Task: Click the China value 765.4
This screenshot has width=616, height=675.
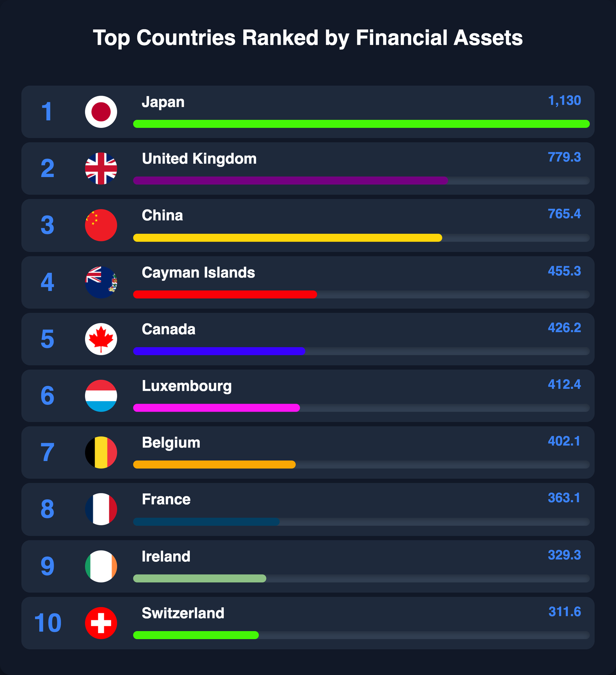Action: point(564,214)
